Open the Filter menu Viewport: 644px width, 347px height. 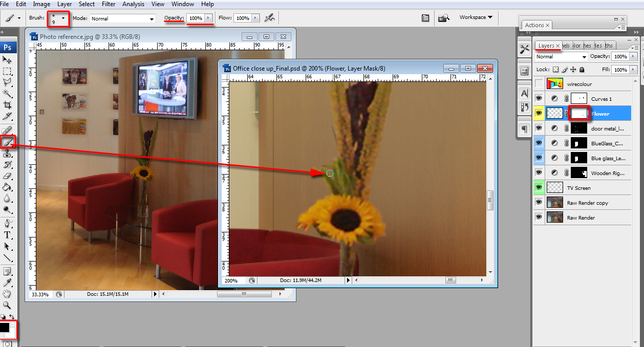[x=109, y=4]
